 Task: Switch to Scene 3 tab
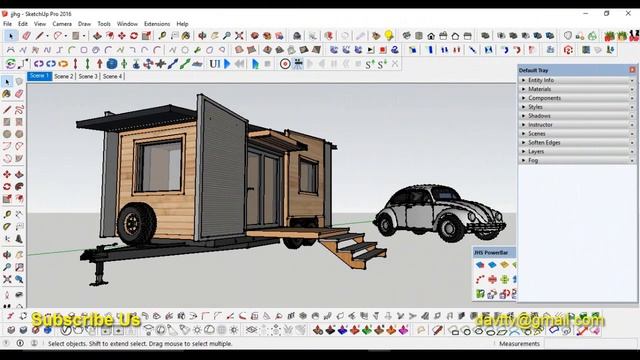point(88,76)
